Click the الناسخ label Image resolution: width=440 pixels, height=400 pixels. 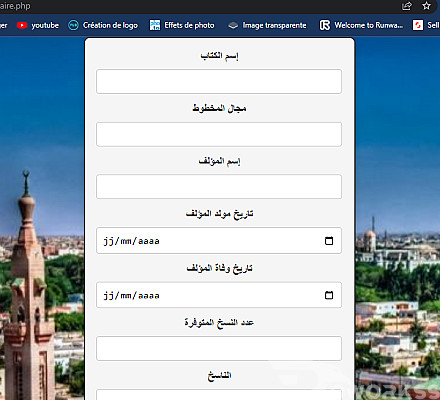tap(219, 376)
